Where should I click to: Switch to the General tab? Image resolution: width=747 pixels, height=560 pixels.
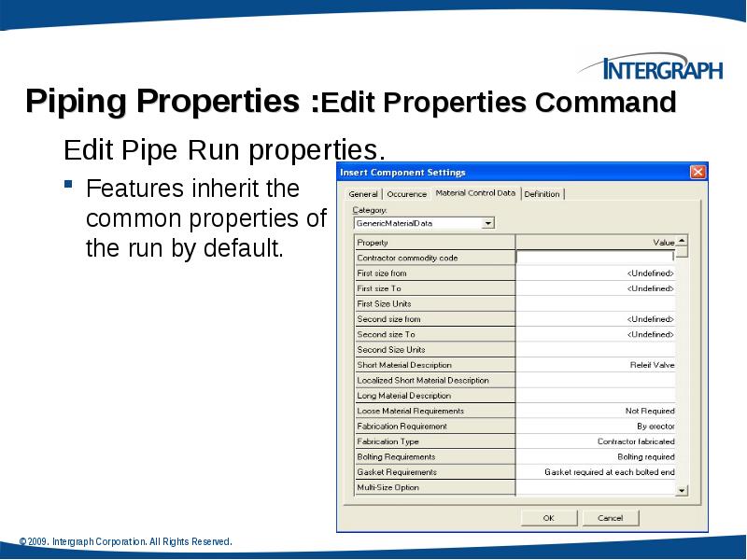(x=363, y=193)
